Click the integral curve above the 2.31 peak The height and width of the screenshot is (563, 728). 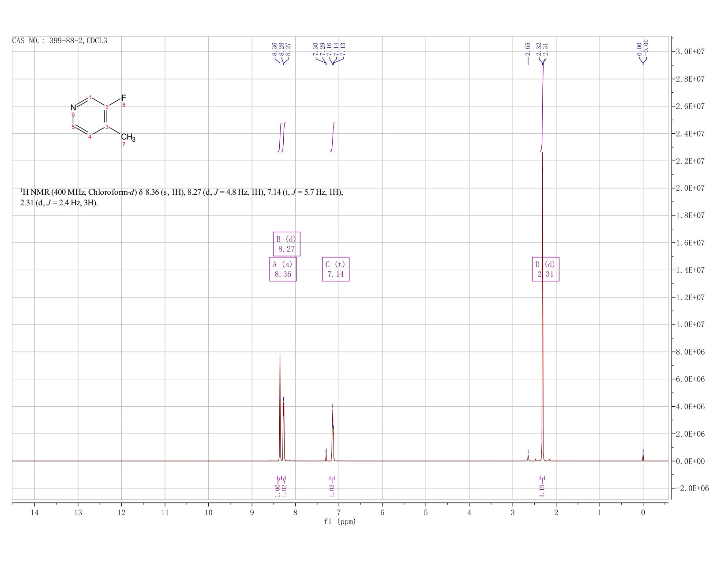[542, 106]
